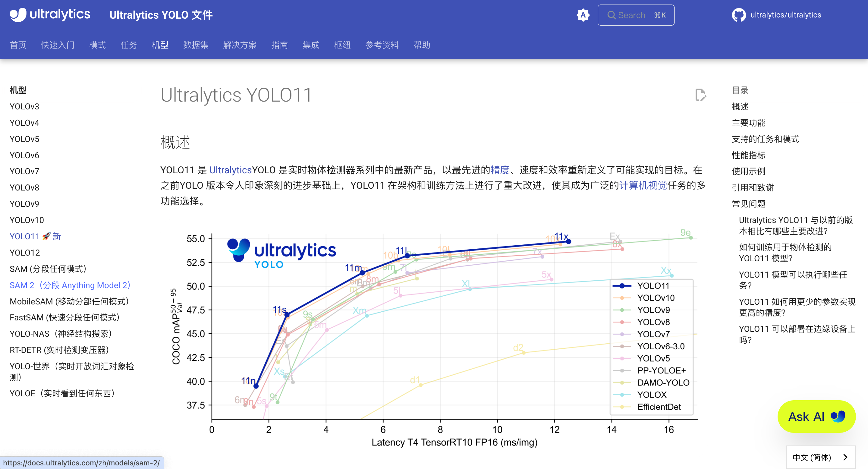Click the Ultralytics logo in header

pos(50,14)
